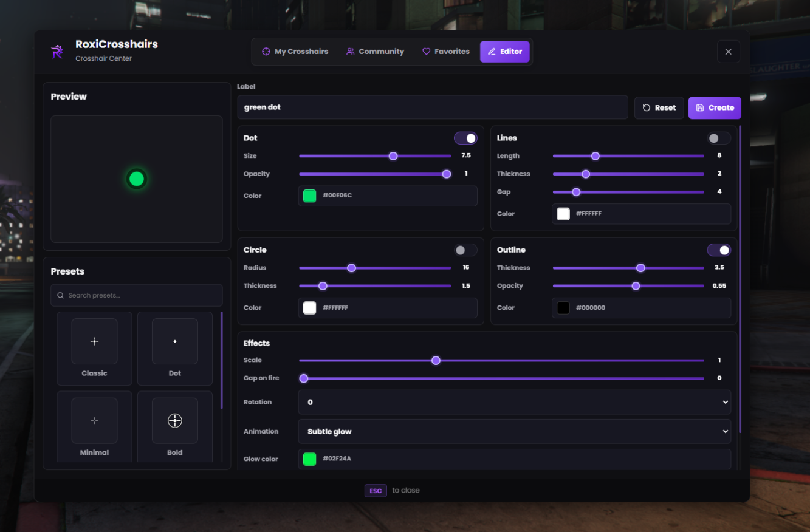Close the Crosshair Center window
Image resolution: width=810 pixels, height=532 pixels.
[728, 52]
